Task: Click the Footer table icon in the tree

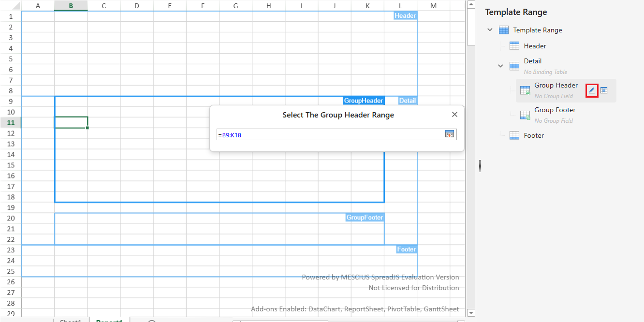Action: 514,135
